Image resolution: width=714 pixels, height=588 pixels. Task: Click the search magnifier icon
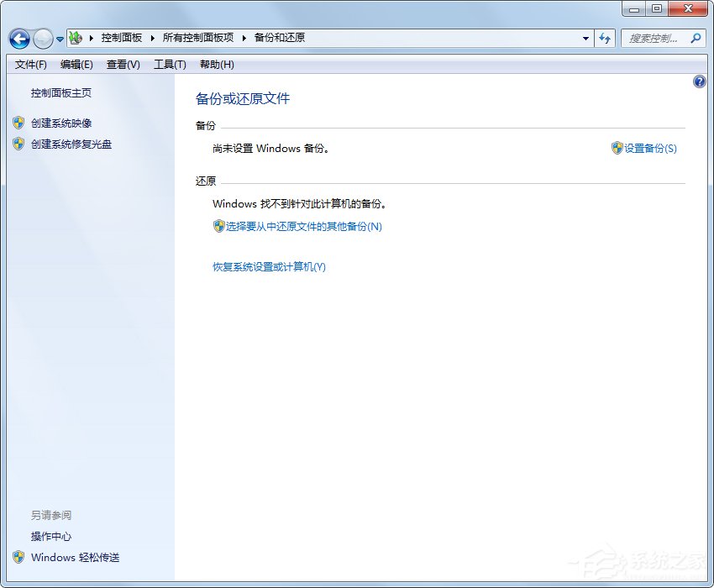click(694, 39)
